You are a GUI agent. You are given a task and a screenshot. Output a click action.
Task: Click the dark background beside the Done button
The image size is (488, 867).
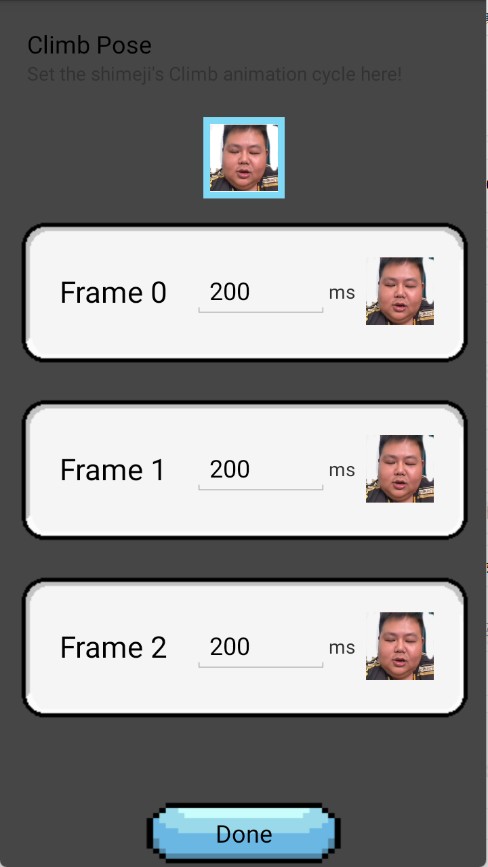coord(72,834)
